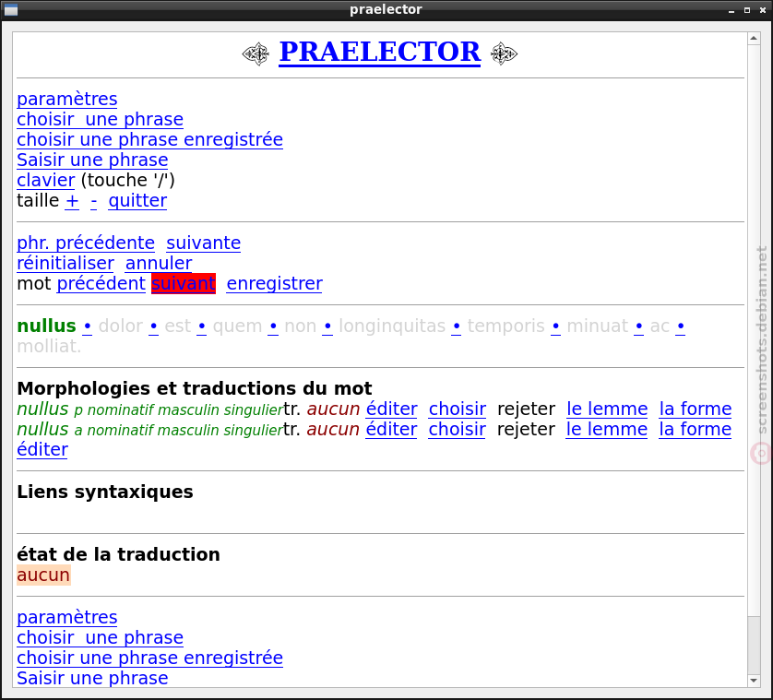773x700 pixels.
Task: Click the réinitialiser link
Action: 65,263
